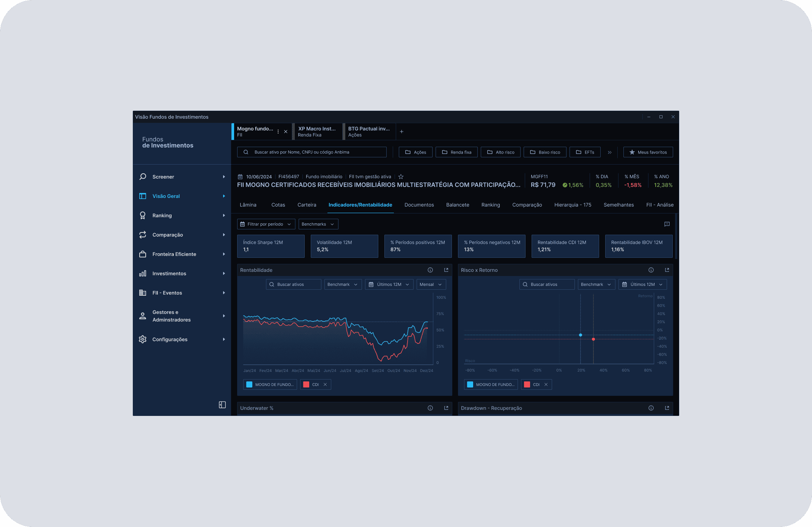Expand Drawdown - Recuperação panel external icon
812x527 pixels.
(667, 408)
